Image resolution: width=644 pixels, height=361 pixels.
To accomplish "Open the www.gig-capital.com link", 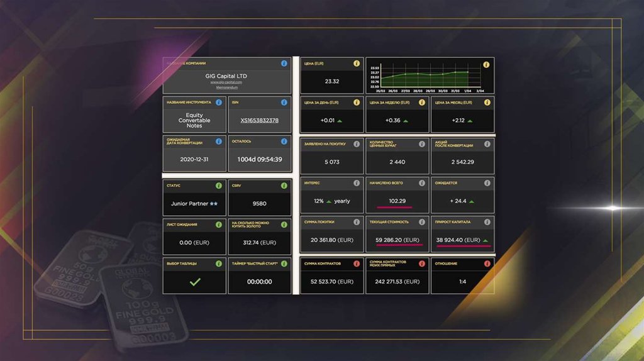I will pyautogui.click(x=226, y=82).
